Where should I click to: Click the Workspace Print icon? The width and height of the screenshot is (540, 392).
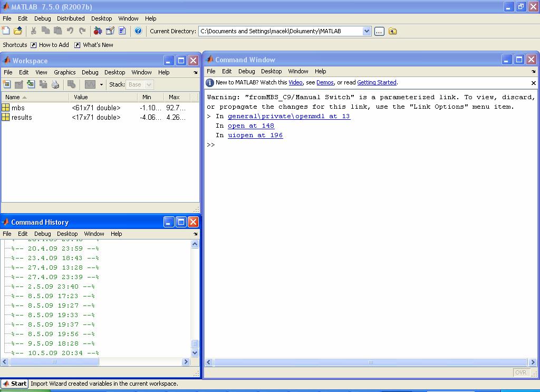tap(55, 84)
